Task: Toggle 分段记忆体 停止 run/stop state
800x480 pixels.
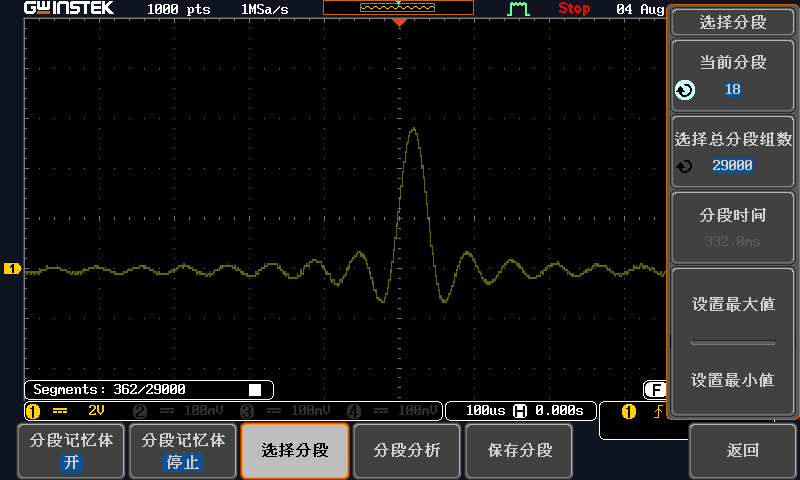Action: pos(183,451)
